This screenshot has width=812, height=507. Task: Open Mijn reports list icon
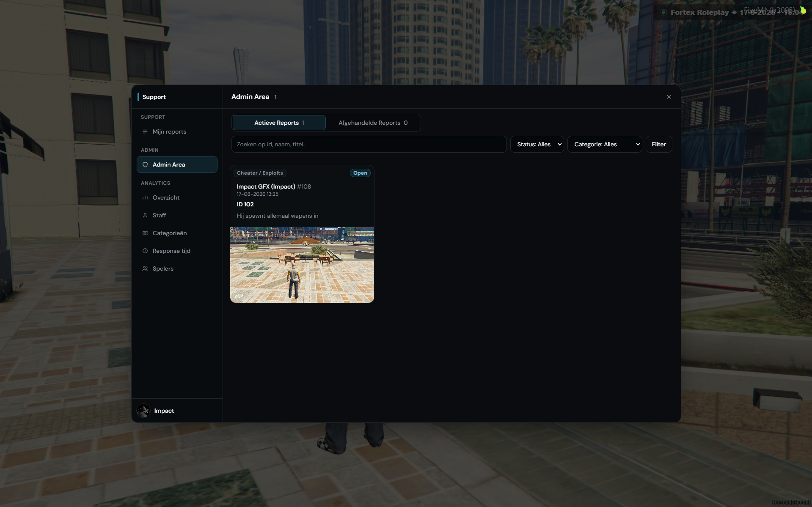tap(145, 132)
